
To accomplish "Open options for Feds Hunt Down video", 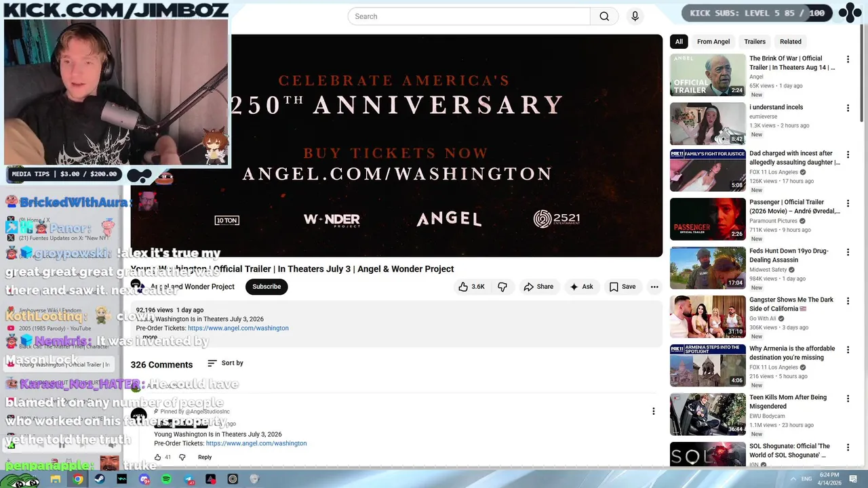I will [x=848, y=252].
